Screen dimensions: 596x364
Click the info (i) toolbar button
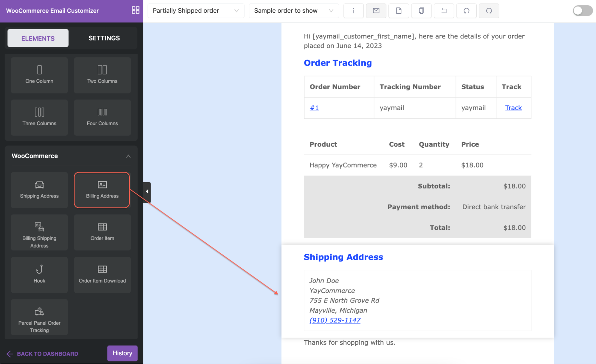pos(353,11)
